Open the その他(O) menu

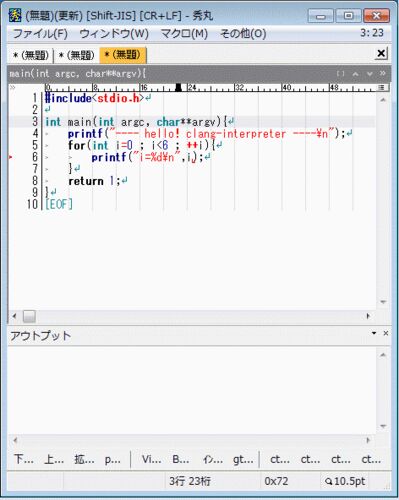[243, 34]
